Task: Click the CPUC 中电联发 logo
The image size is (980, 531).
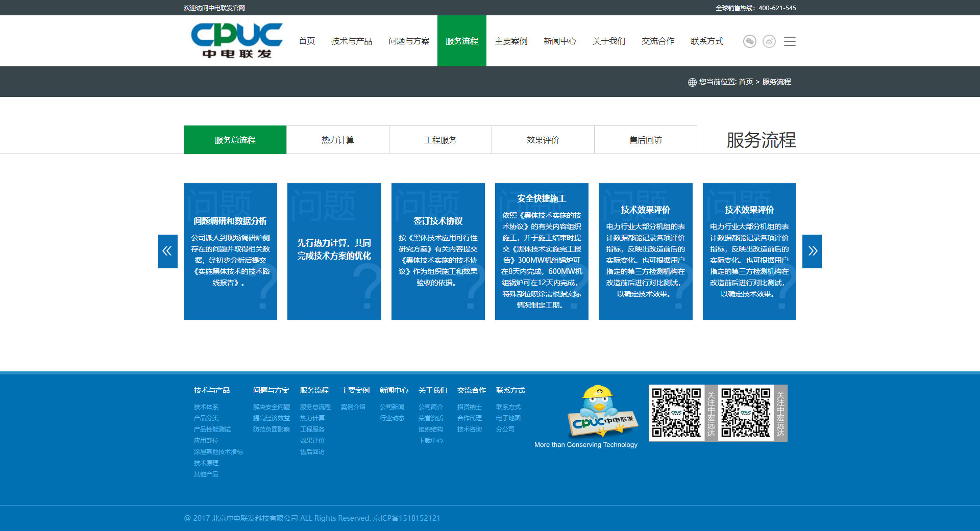Action: [236, 41]
